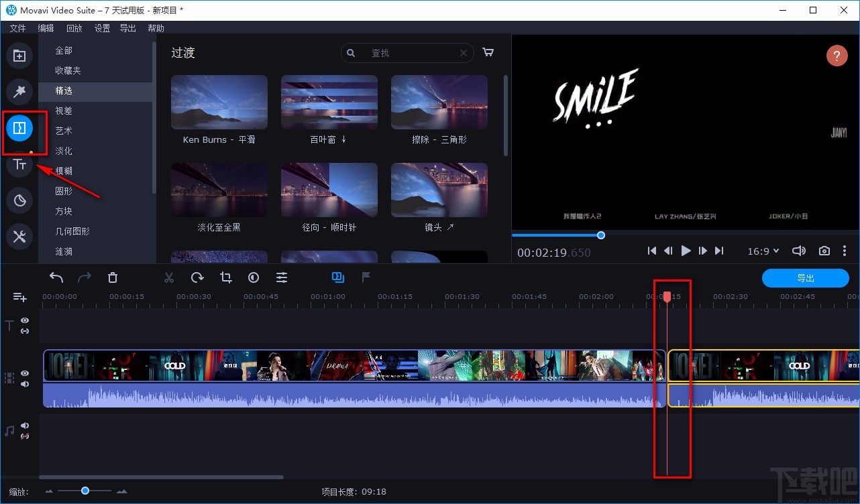Toggle video track visibility eye
The width and height of the screenshot is (860, 504).
pyautogui.click(x=25, y=373)
